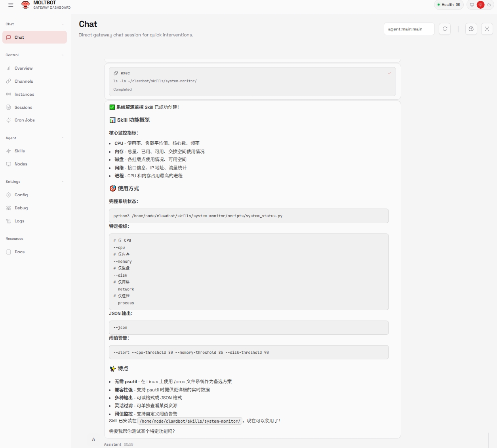Collapse the Control sidebar section
The width and height of the screenshot is (497, 448).
coord(63,55)
